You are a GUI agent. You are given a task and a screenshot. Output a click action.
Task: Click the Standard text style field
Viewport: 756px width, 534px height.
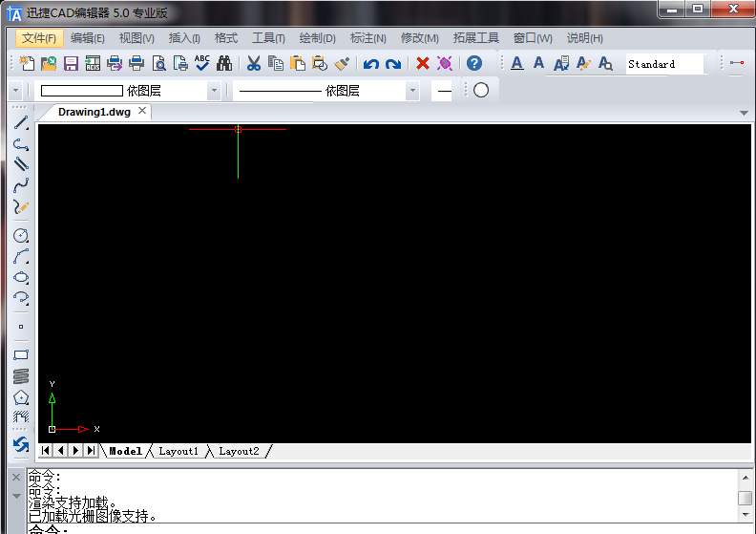pyautogui.click(x=665, y=64)
